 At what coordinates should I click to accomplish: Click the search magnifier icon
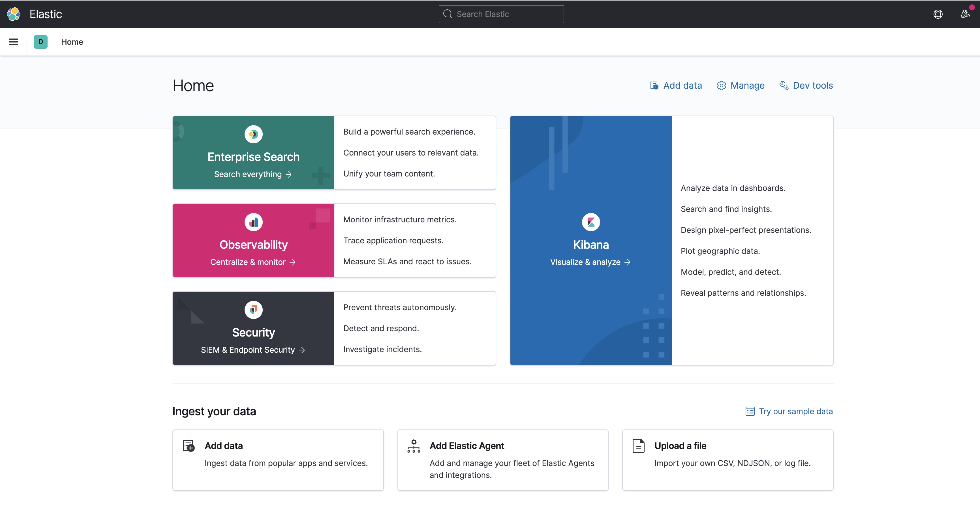click(448, 14)
